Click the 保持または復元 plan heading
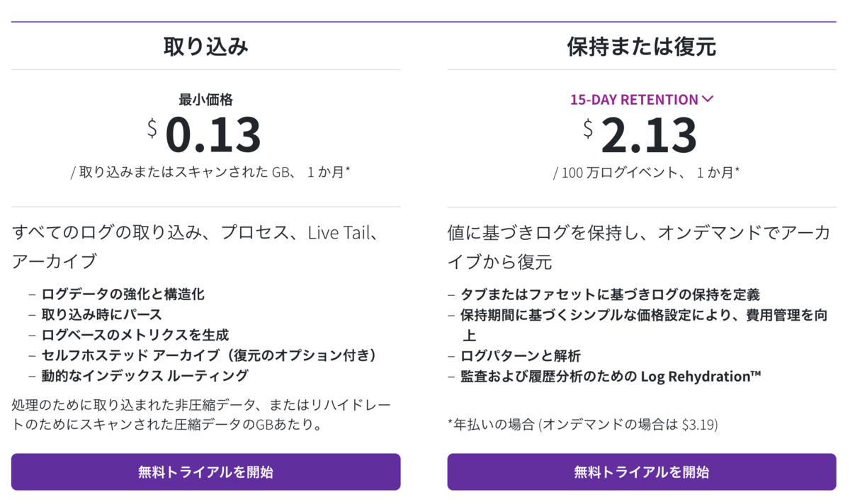 (x=642, y=47)
